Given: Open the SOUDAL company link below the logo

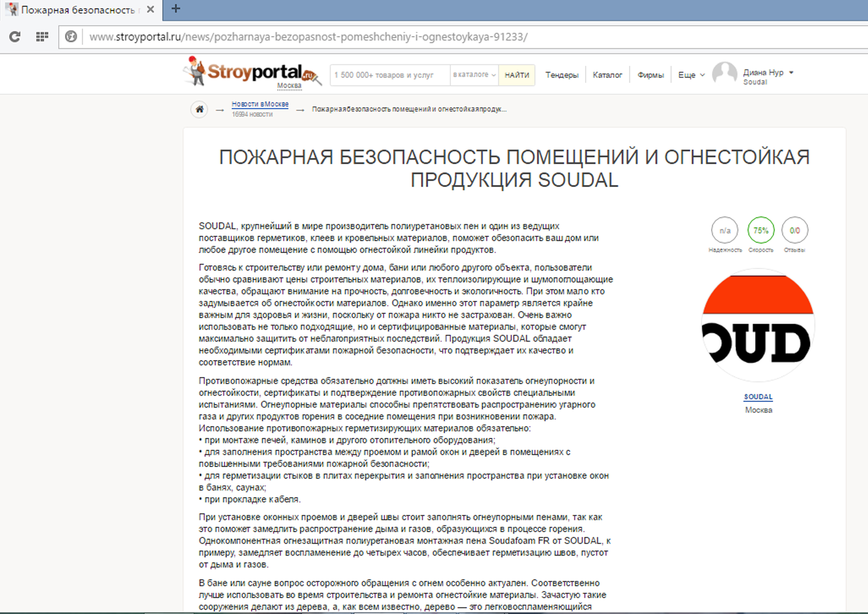Looking at the screenshot, I should point(758,396).
